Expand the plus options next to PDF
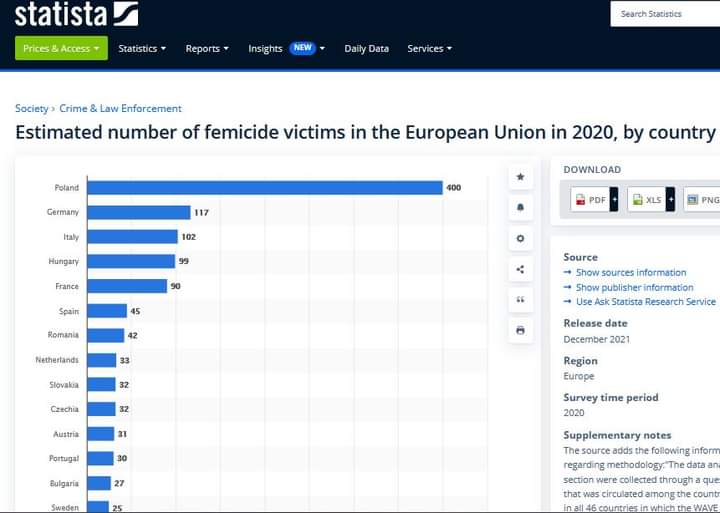 [x=614, y=200]
